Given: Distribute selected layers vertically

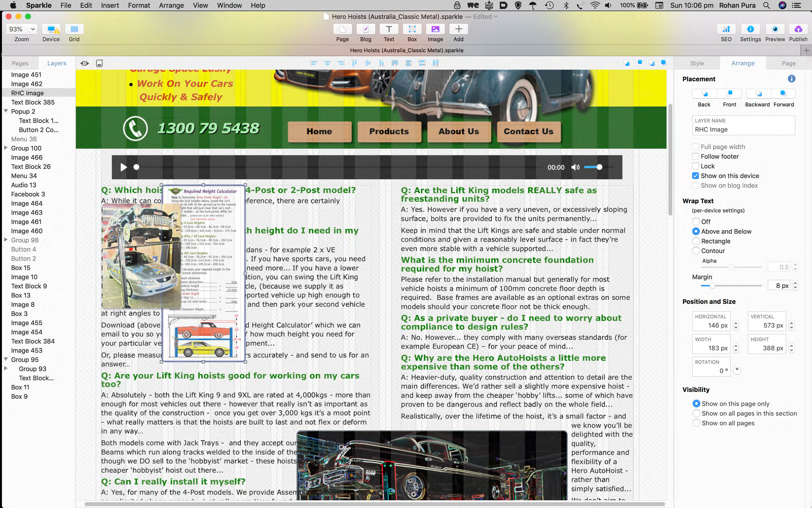Looking at the screenshot, I should 408,63.
